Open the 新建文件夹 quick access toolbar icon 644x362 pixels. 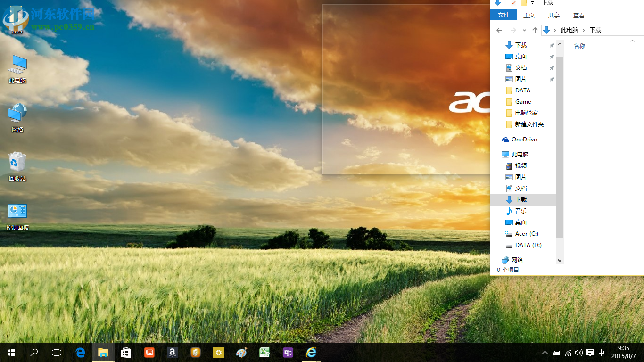click(524, 3)
